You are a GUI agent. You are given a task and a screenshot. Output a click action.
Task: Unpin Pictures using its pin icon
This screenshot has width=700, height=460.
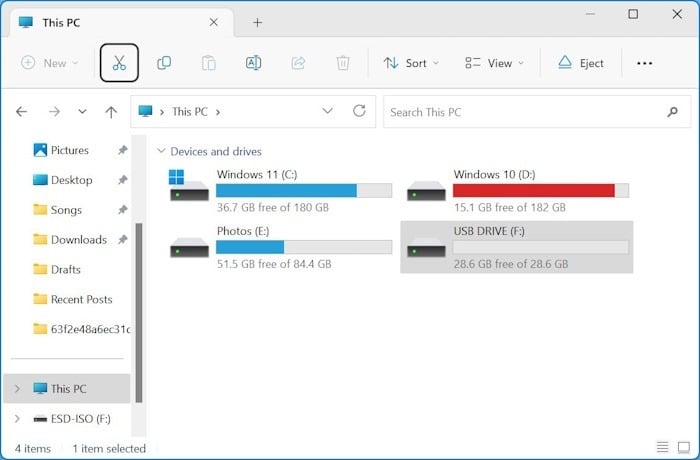pos(122,150)
